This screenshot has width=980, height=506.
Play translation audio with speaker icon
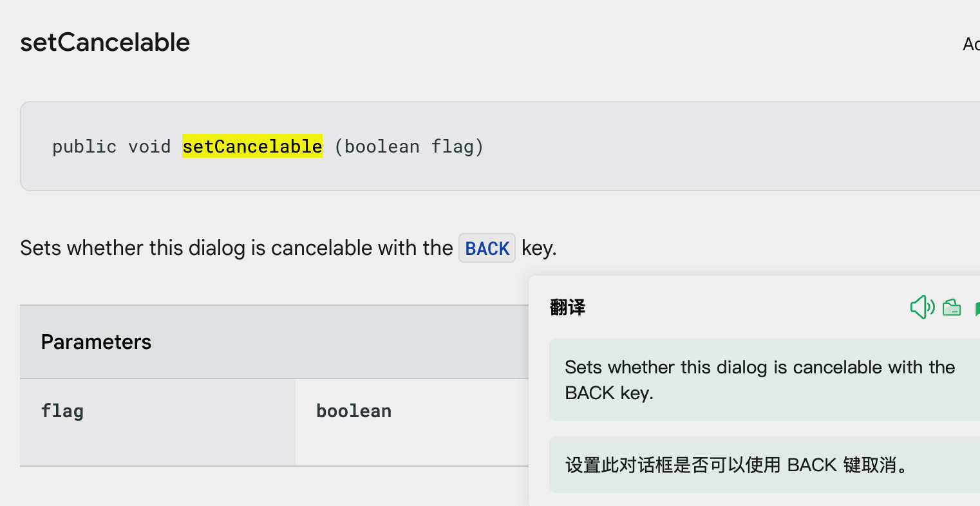922,307
